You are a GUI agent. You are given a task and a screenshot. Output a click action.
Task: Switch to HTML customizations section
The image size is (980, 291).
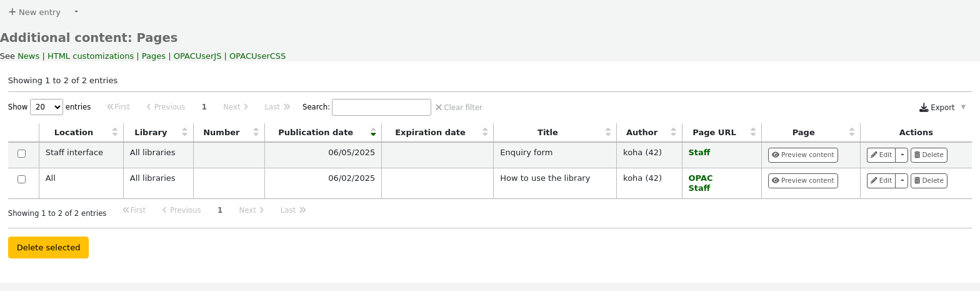tap(91, 56)
